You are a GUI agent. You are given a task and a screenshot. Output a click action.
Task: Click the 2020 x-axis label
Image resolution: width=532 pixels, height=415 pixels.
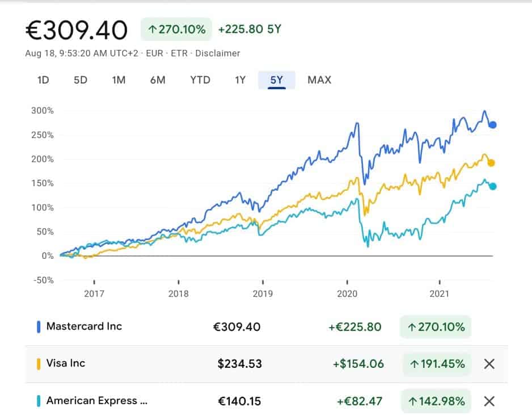click(347, 294)
